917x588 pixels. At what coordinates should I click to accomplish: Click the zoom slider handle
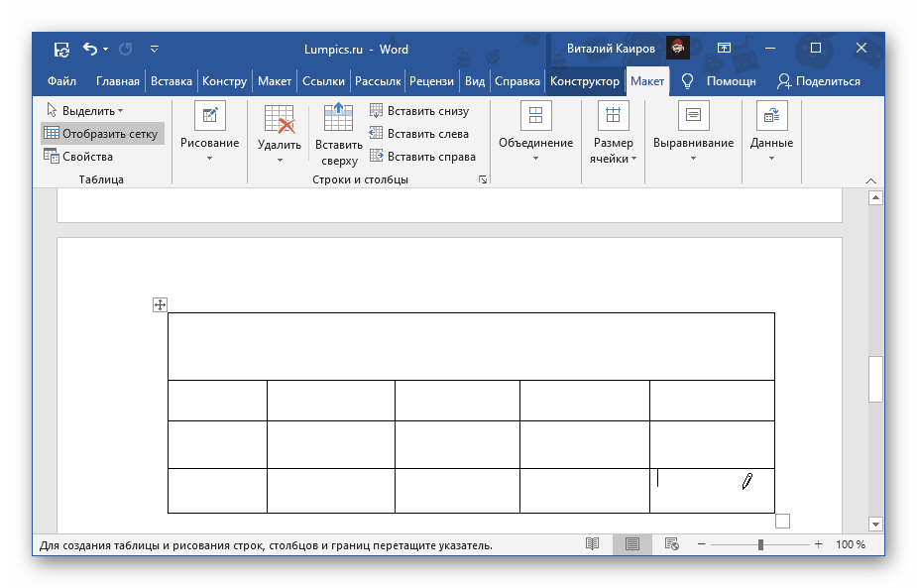click(x=760, y=544)
